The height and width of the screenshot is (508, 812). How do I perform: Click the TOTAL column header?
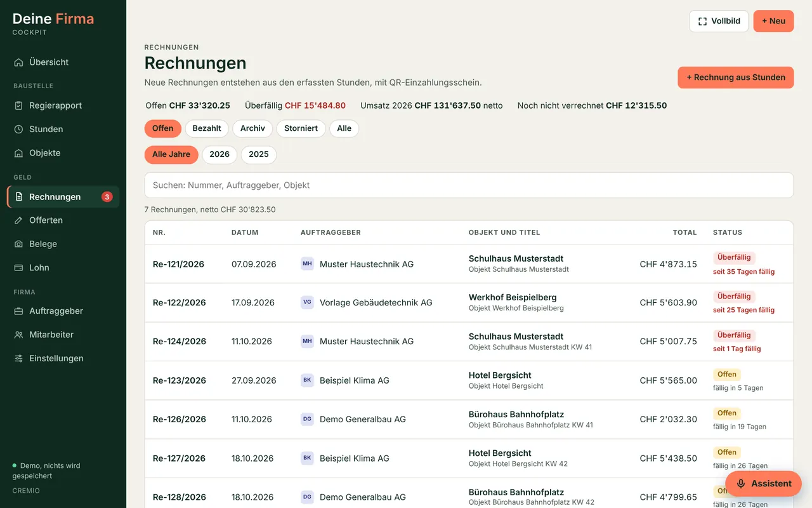pyautogui.click(x=685, y=232)
